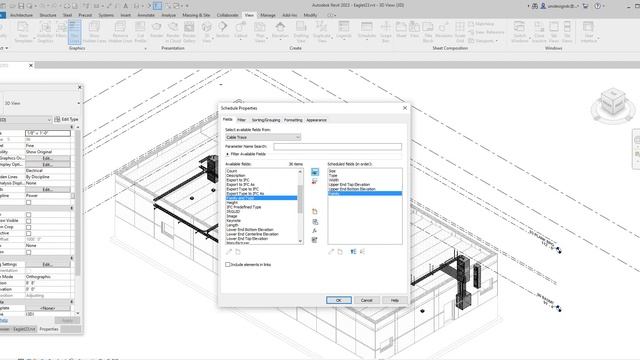
Task: Click the Parameter Name Search field
Action: [x=337, y=146]
